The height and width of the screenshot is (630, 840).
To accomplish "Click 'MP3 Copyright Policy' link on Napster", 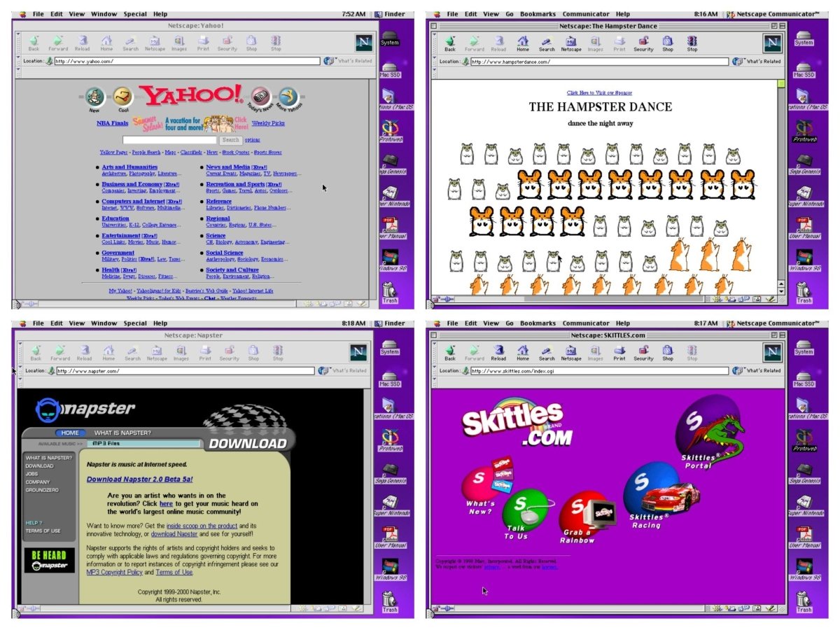I will point(114,573).
